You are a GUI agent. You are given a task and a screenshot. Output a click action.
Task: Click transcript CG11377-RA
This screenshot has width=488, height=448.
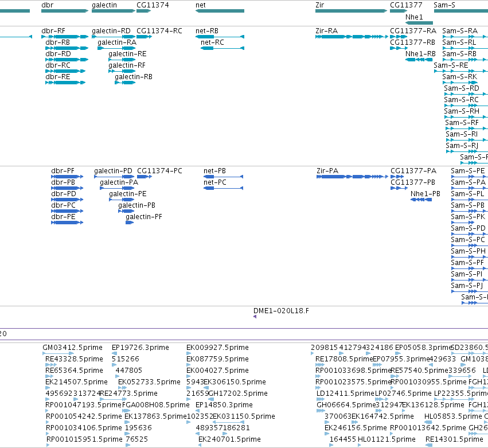tap(413, 31)
